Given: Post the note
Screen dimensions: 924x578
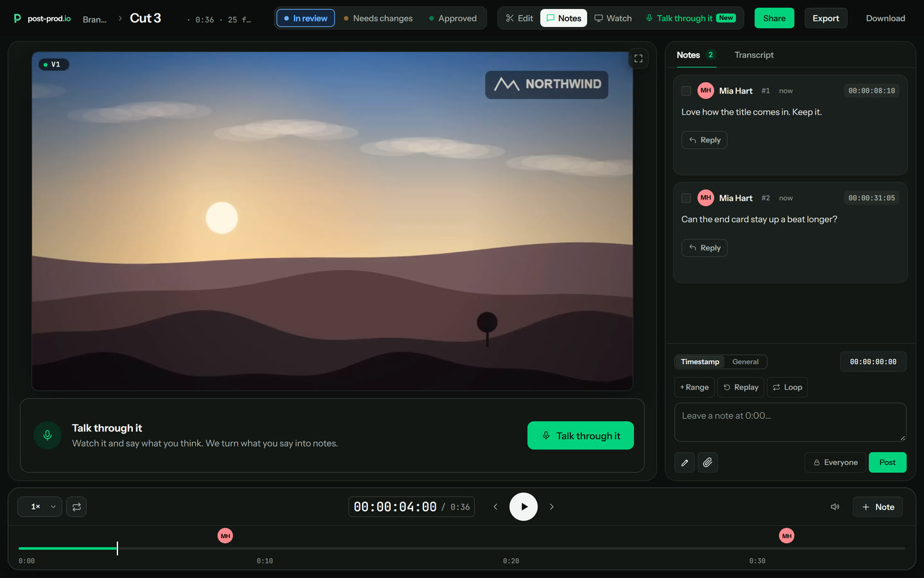Looking at the screenshot, I should tap(887, 462).
